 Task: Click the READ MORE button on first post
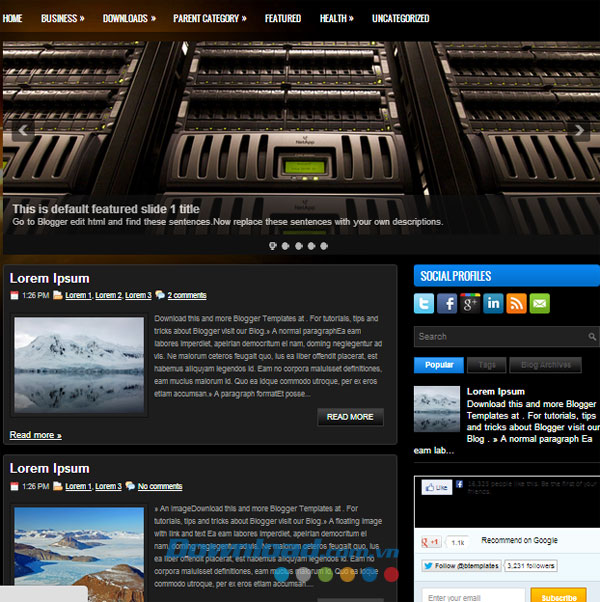coord(350,417)
